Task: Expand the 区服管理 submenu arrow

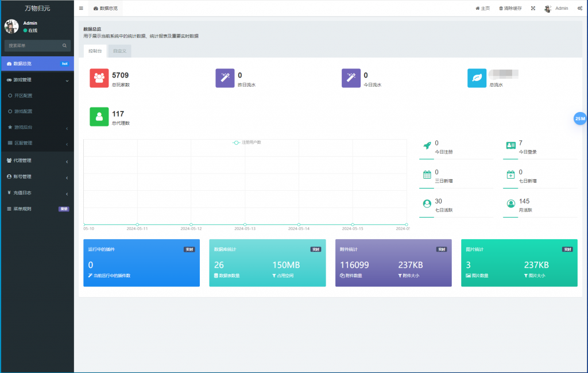Action: tap(67, 144)
